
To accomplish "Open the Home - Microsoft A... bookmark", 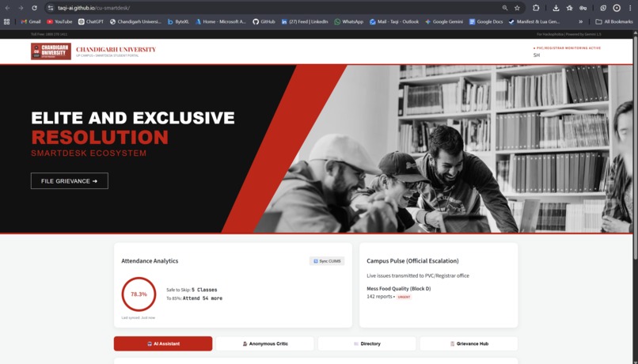I will [221, 21].
